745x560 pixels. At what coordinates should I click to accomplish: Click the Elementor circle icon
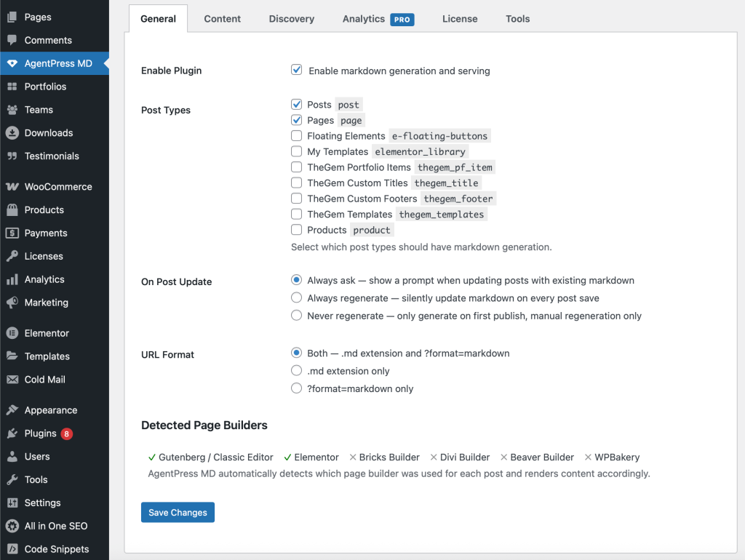tap(12, 333)
